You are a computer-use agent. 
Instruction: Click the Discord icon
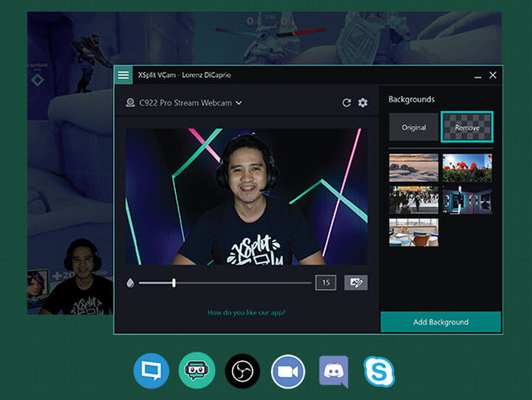[x=333, y=370]
